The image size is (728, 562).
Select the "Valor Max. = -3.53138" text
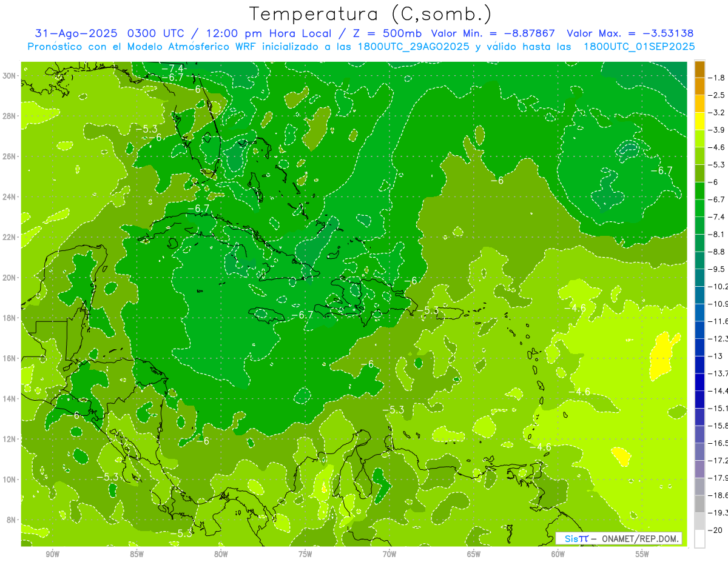pos(630,33)
